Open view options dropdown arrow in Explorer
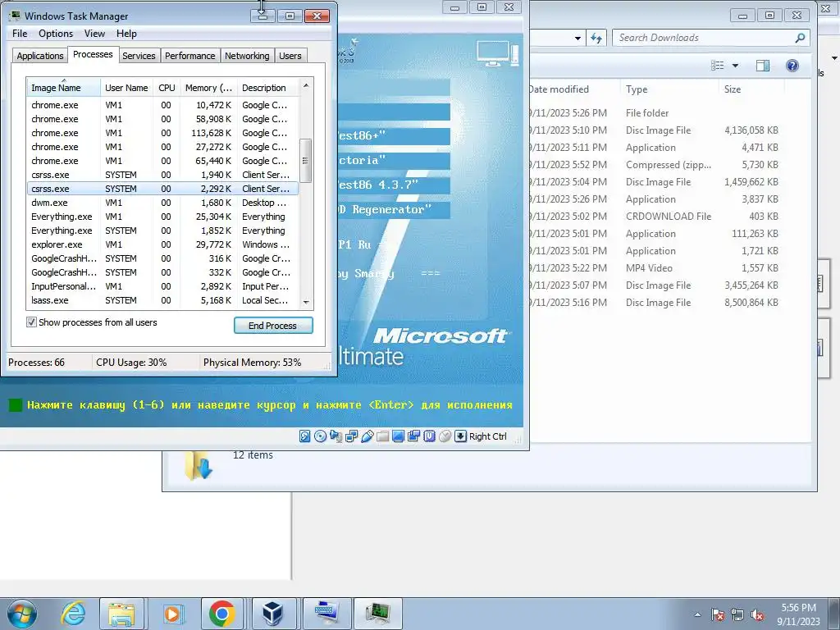 pos(735,66)
